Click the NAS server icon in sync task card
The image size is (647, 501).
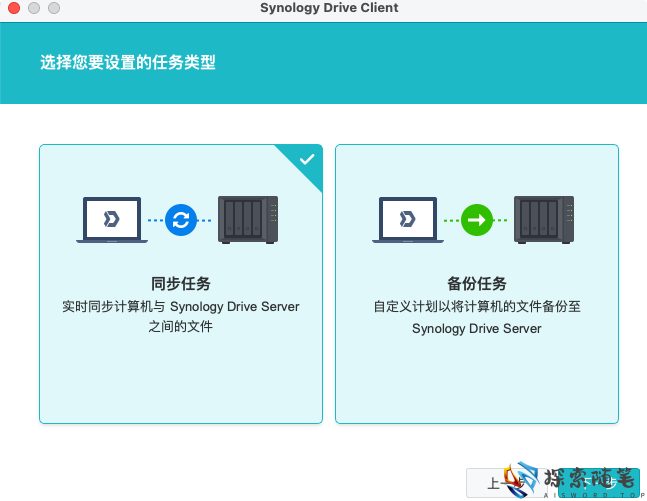click(248, 220)
